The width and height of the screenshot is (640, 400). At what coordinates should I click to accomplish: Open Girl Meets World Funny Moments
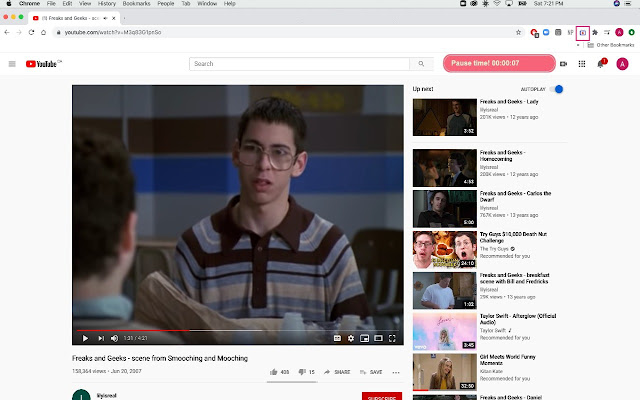tap(507, 360)
